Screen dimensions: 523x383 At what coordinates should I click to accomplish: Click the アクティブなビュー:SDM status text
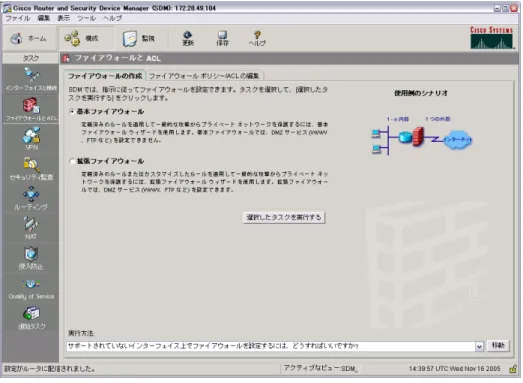tap(320, 369)
